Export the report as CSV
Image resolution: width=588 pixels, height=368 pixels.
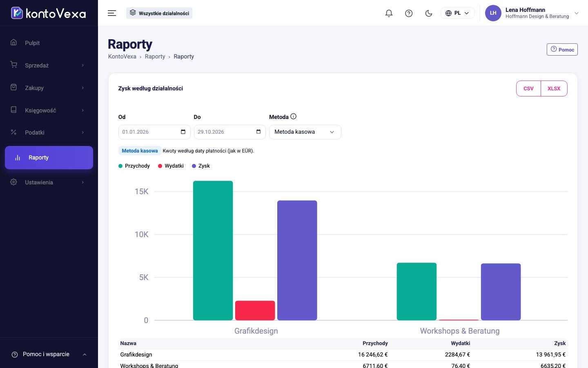pos(528,88)
